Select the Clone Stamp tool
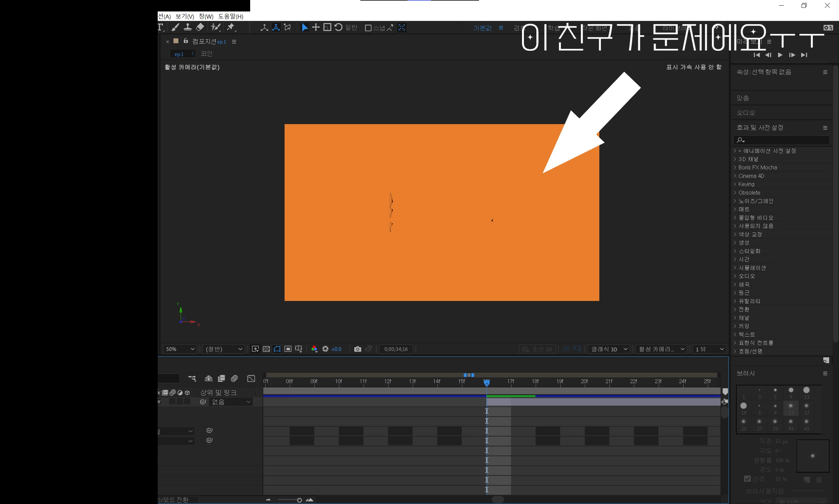Viewport: 839px width, 504px height. (187, 27)
